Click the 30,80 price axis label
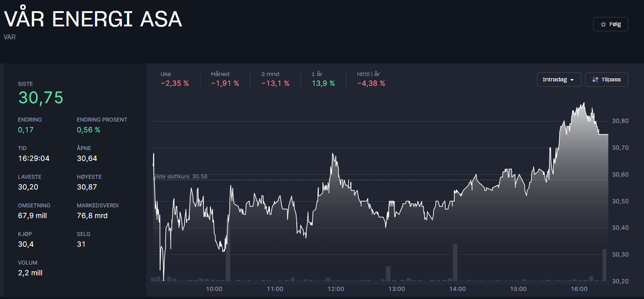 coord(620,121)
